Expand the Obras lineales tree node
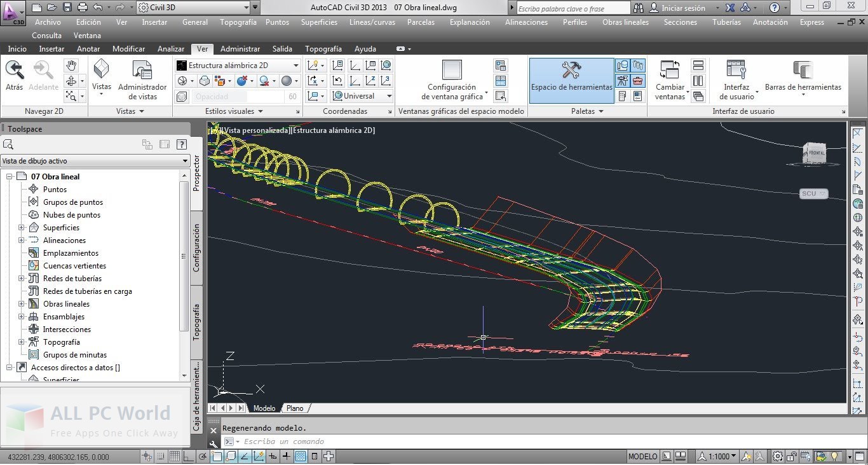 click(x=22, y=304)
